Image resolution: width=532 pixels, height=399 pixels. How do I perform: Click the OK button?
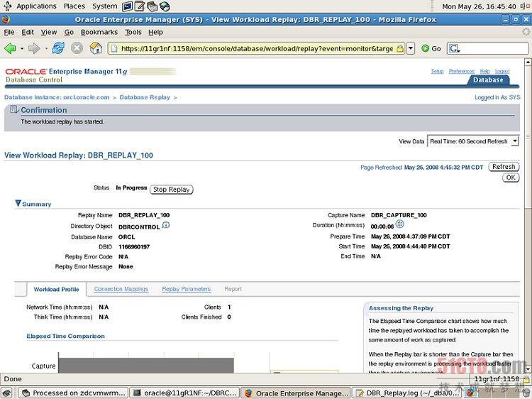pyautogui.click(x=510, y=177)
